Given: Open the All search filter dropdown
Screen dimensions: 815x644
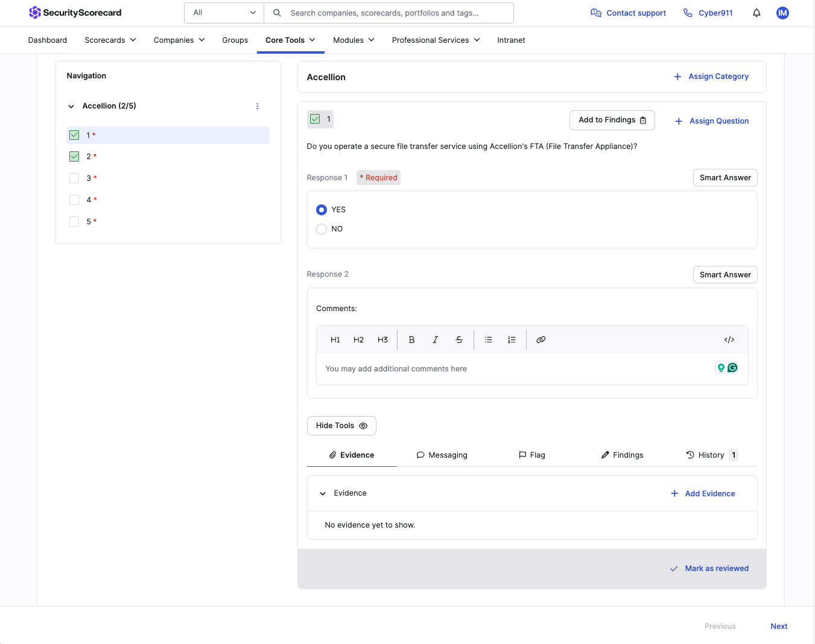Looking at the screenshot, I should [224, 13].
